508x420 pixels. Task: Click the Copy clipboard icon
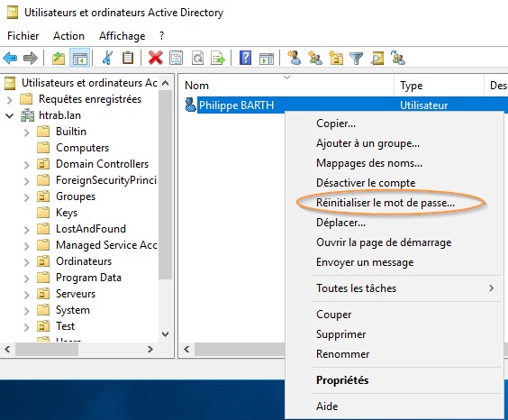coord(128,58)
